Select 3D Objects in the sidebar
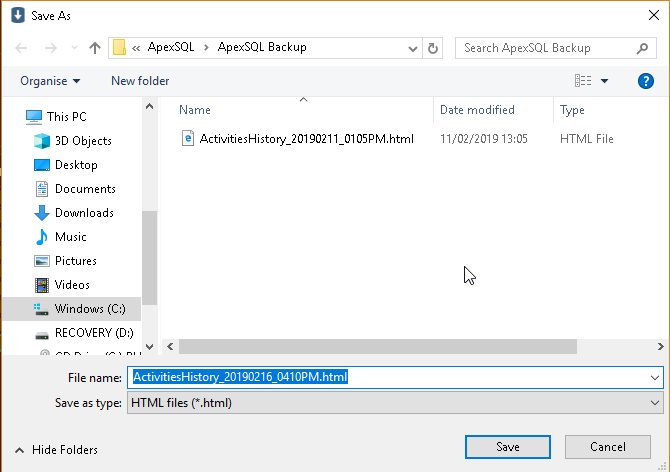 pyautogui.click(x=83, y=141)
